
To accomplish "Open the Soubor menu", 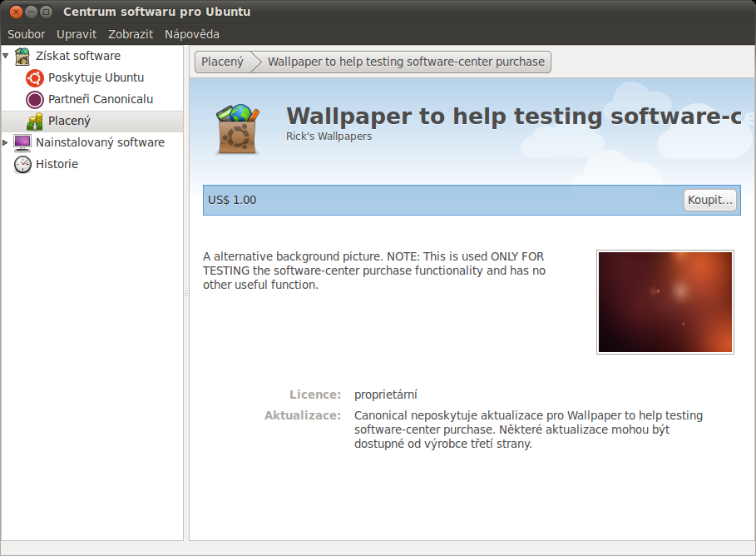I will [26, 34].
